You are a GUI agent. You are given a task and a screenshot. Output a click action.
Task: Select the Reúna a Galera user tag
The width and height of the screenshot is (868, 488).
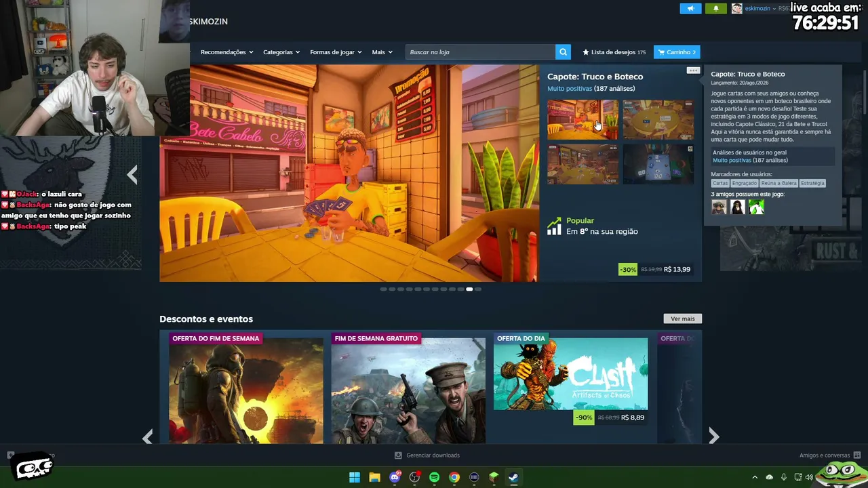[x=778, y=183]
